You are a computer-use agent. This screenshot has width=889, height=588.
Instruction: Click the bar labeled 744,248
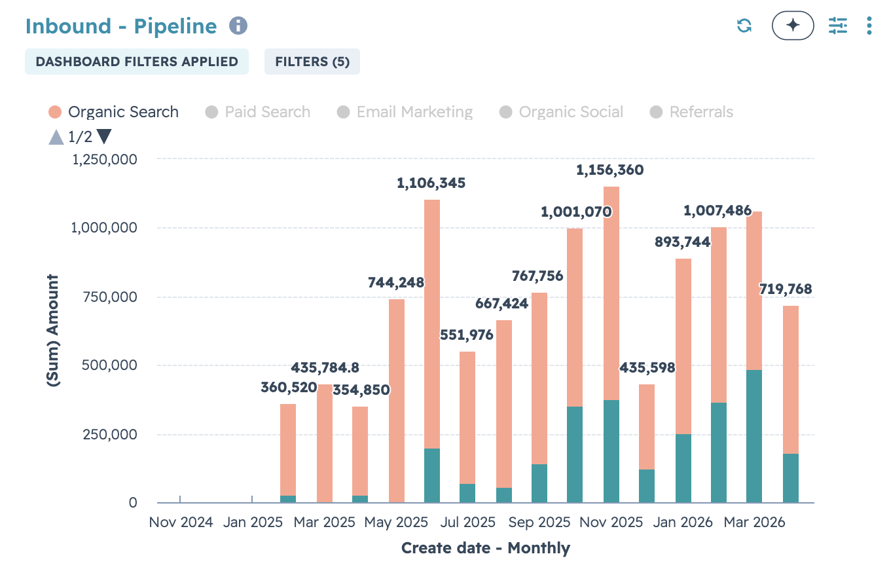[x=397, y=401]
